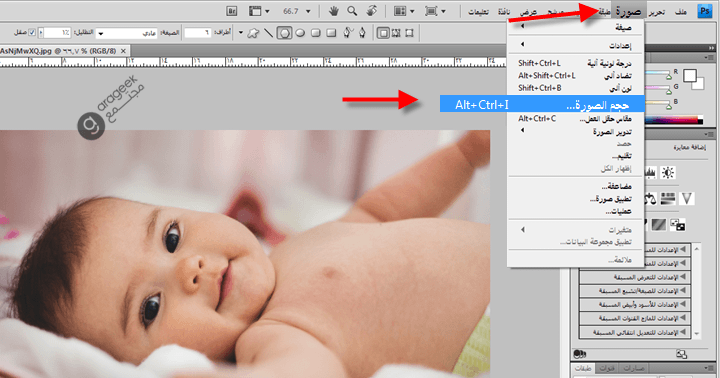Expand the Black & White presets row
Viewport: 720px width, 378px height.
point(635,305)
